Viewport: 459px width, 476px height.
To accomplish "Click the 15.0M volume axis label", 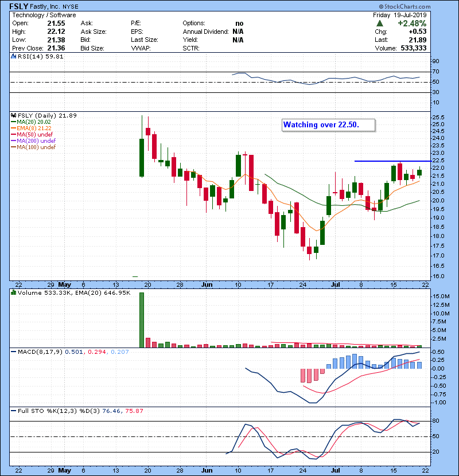I will (x=441, y=296).
